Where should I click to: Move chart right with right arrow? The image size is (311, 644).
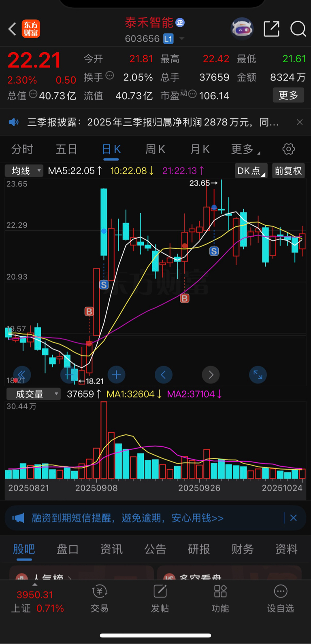211,375
